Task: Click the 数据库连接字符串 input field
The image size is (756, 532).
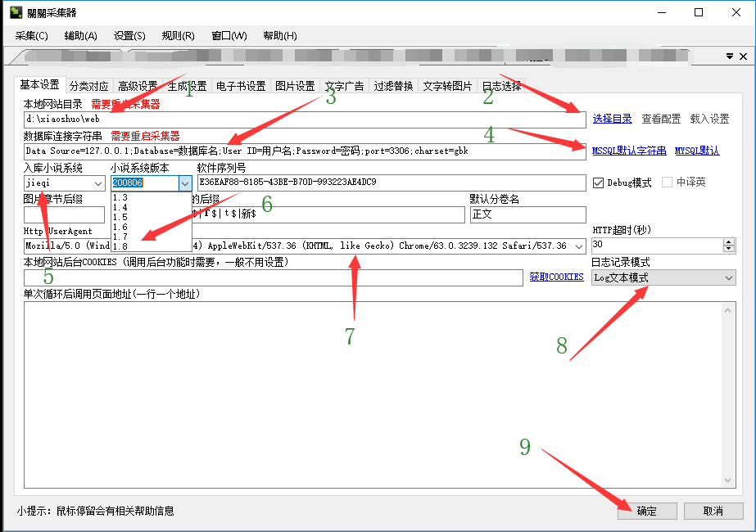Action: click(305, 151)
